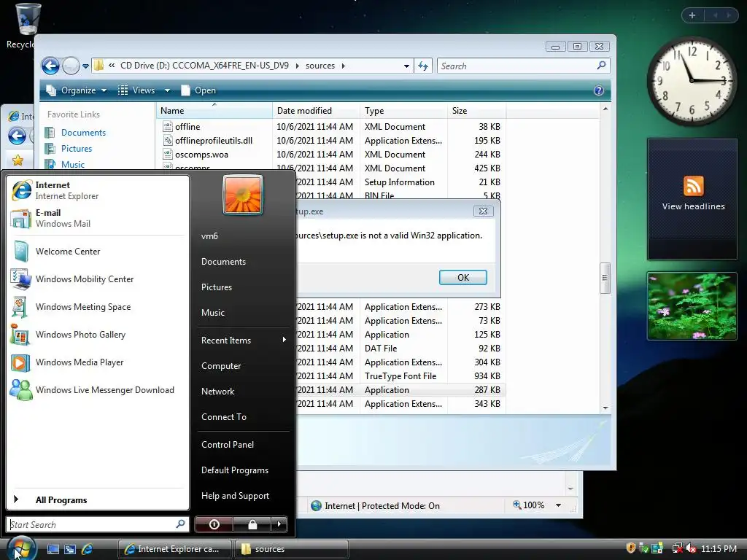Open Documents favorite link in Explorer
The height and width of the screenshot is (560, 747).
tap(83, 133)
